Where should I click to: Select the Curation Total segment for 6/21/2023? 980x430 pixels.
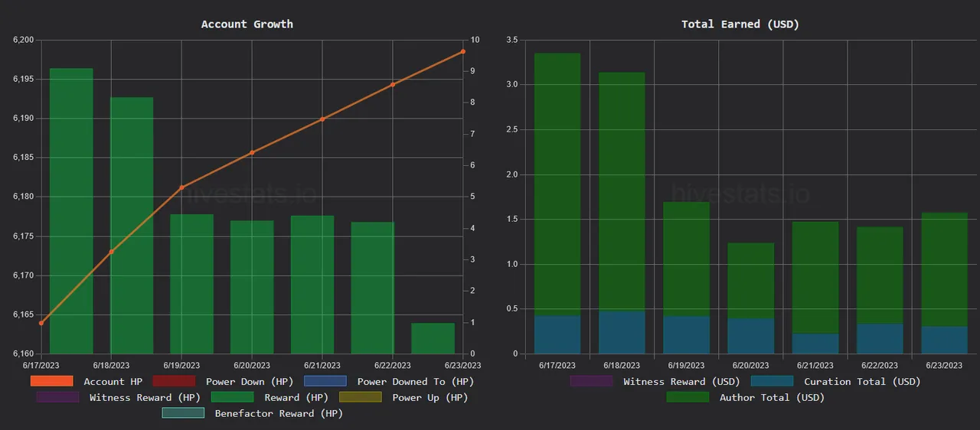coord(815,344)
